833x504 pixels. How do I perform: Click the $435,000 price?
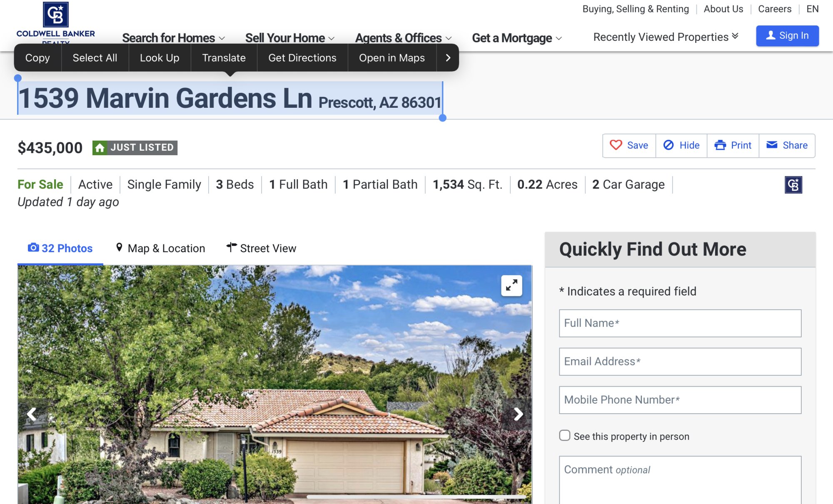50,148
